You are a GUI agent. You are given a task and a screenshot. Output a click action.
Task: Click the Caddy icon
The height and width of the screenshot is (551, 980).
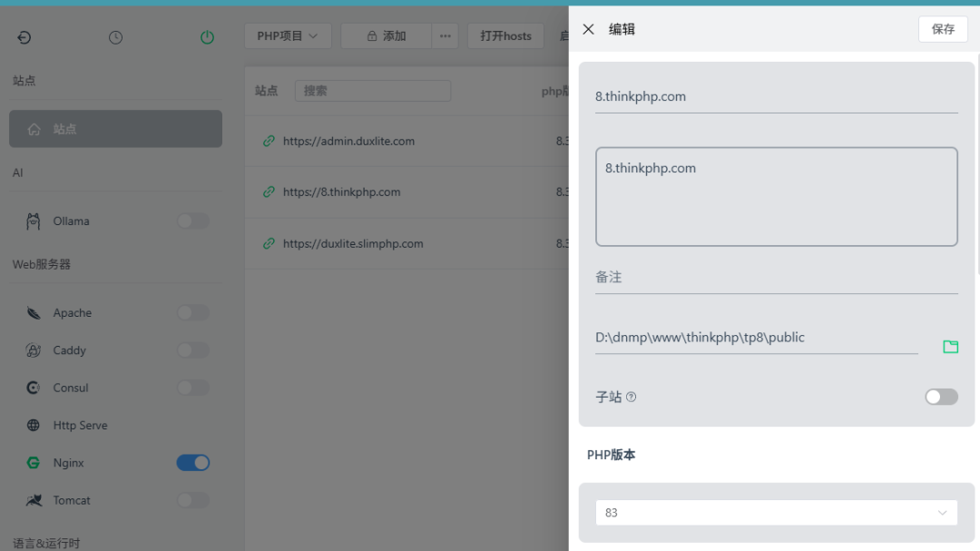[34, 350]
